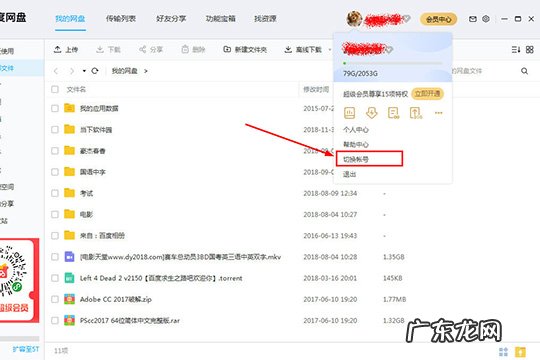Open the sort order dropdown icon
The height and width of the screenshot is (360, 540).
click(516, 50)
